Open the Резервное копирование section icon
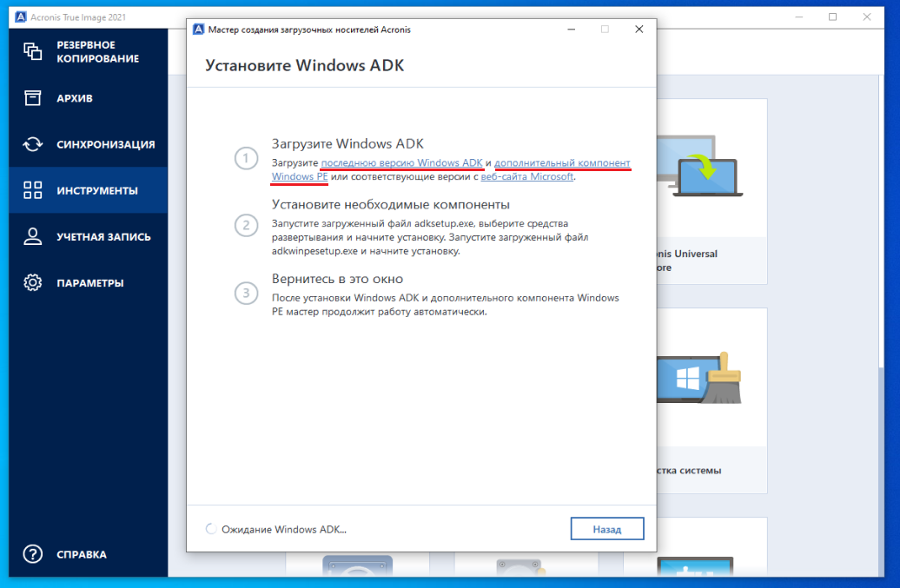900x588 pixels. 32,51
